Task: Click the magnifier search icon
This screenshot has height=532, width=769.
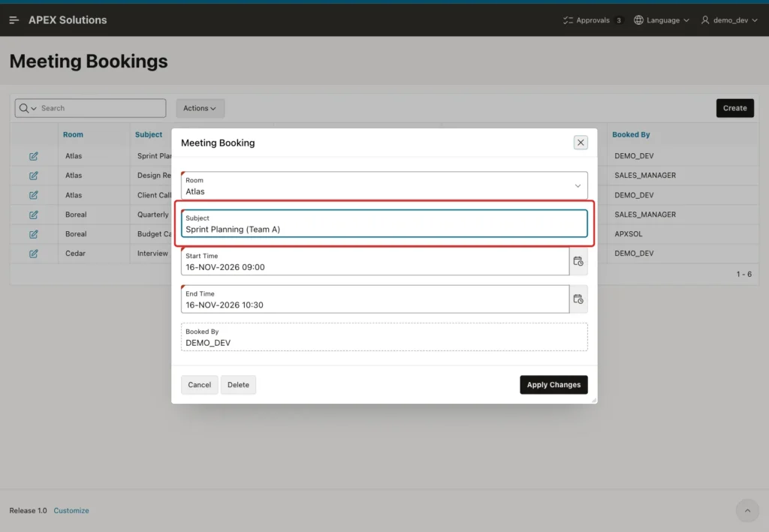Action: [x=23, y=108]
